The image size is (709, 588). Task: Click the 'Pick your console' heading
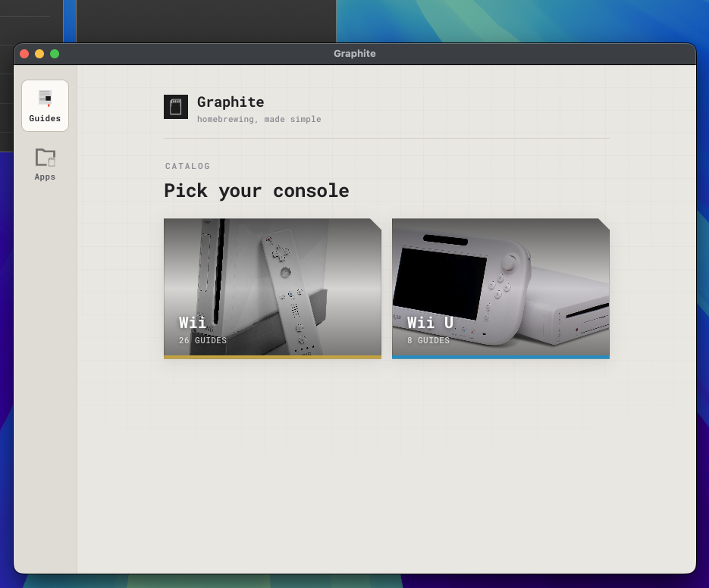click(x=256, y=191)
